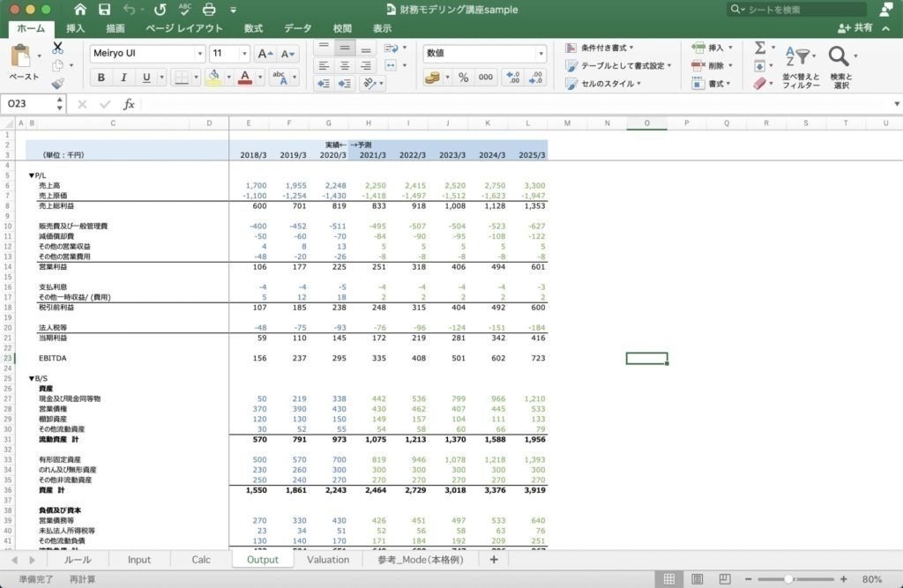Click the percent style button
The image size is (903, 588).
tap(463, 78)
